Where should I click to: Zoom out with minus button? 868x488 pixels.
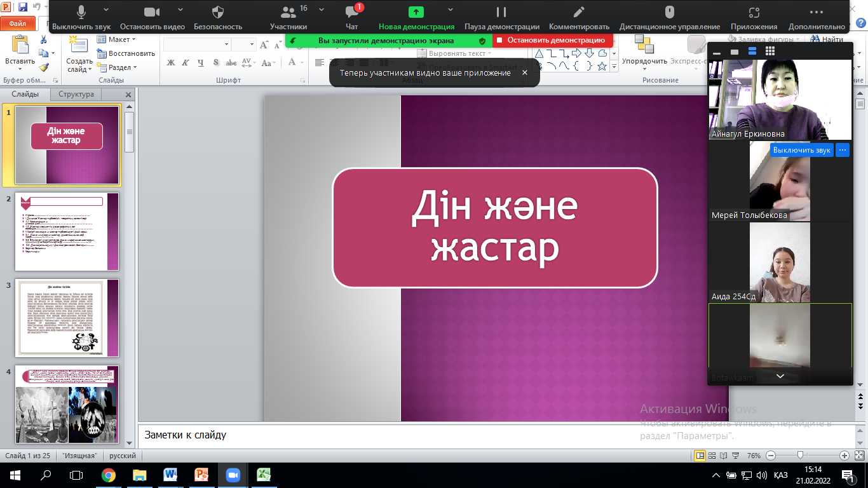(x=770, y=456)
